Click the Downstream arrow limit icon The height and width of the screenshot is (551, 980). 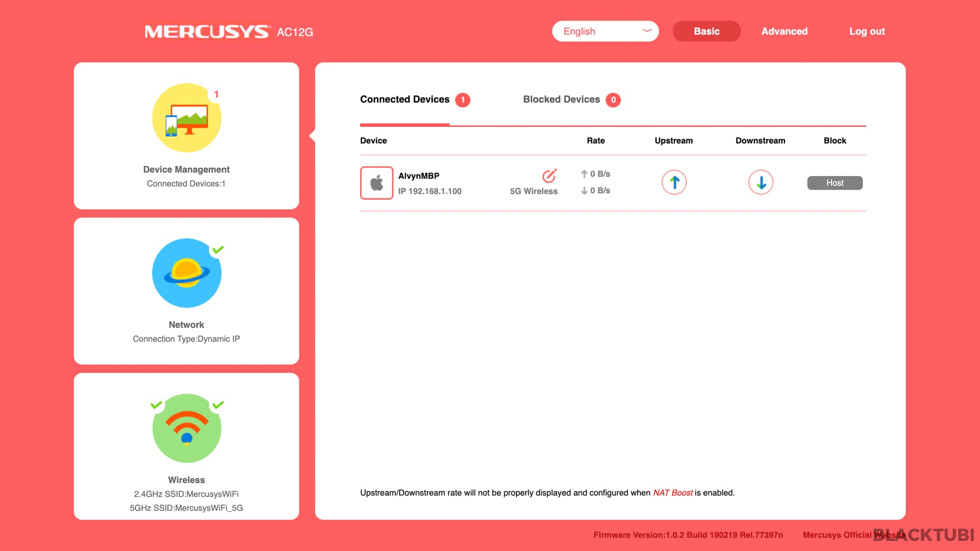point(760,182)
